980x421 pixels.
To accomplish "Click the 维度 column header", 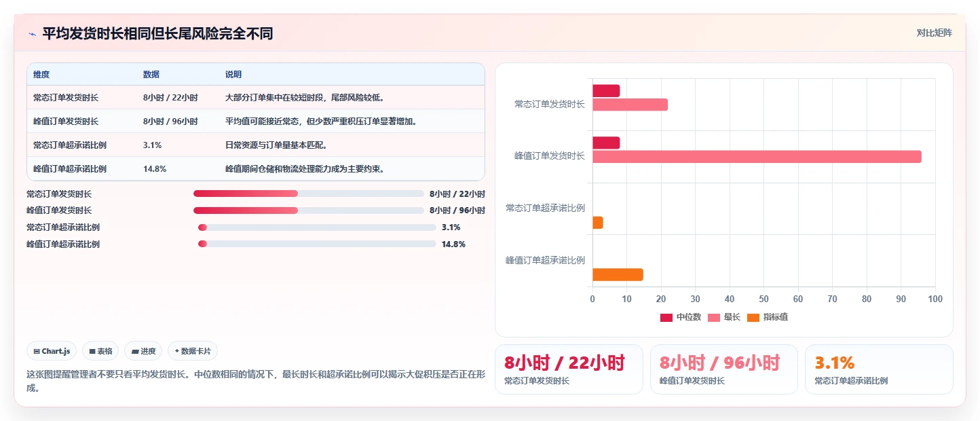I will (x=41, y=75).
